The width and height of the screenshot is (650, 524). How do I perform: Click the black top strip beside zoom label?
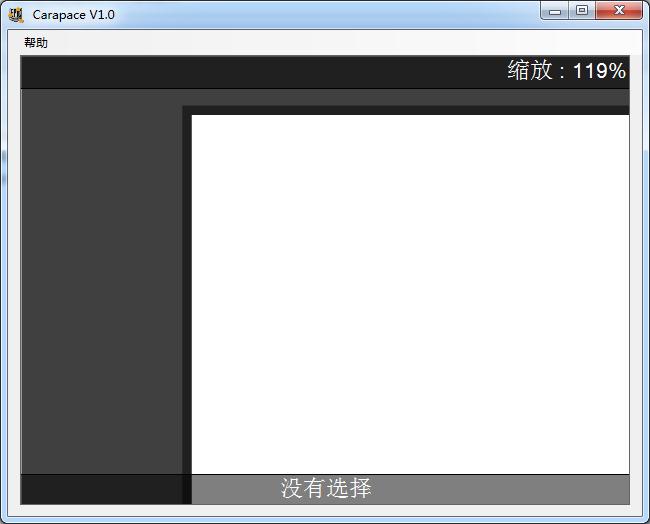pos(261,72)
